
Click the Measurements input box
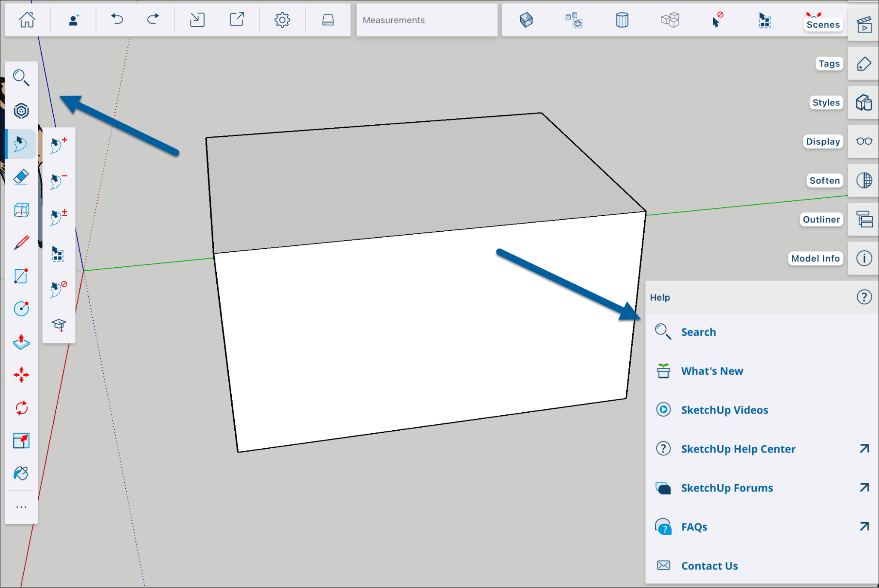[x=427, y=20]
